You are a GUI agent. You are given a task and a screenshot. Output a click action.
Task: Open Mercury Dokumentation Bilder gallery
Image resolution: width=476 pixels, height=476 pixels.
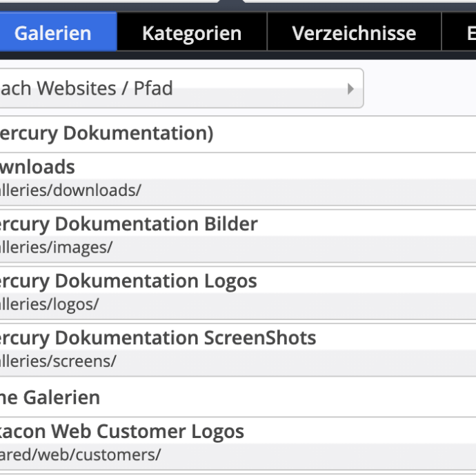pyautogui.click(x=129, y=224)
